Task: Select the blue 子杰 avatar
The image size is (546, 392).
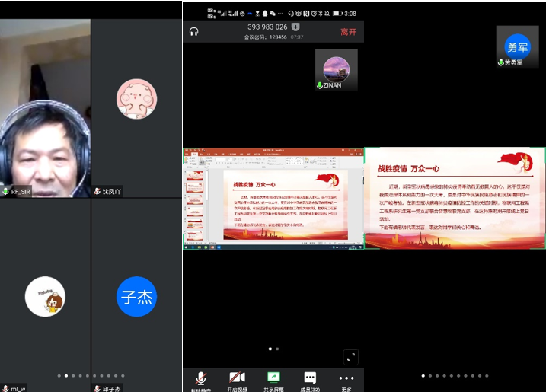Action: click(x=136, y=297)
